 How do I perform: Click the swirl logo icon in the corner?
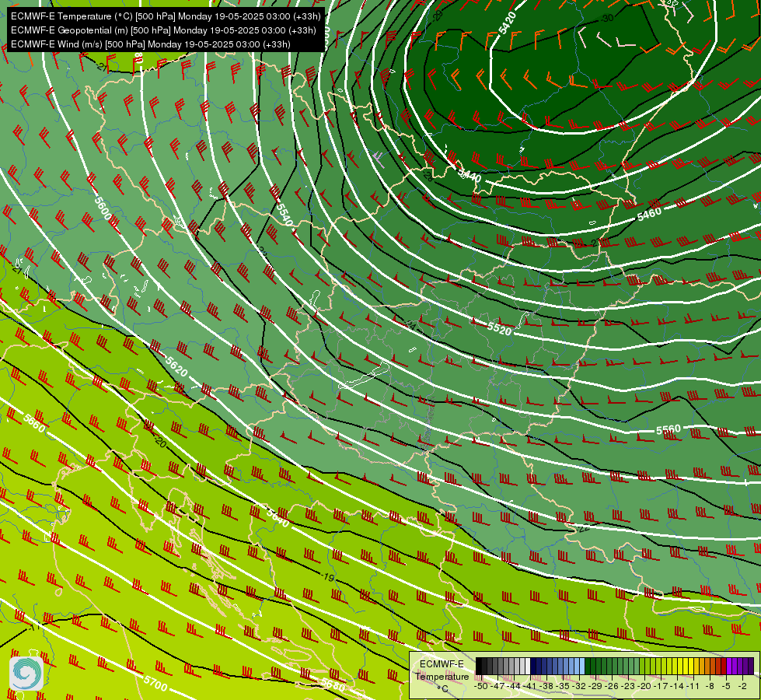tap(26, 674)
